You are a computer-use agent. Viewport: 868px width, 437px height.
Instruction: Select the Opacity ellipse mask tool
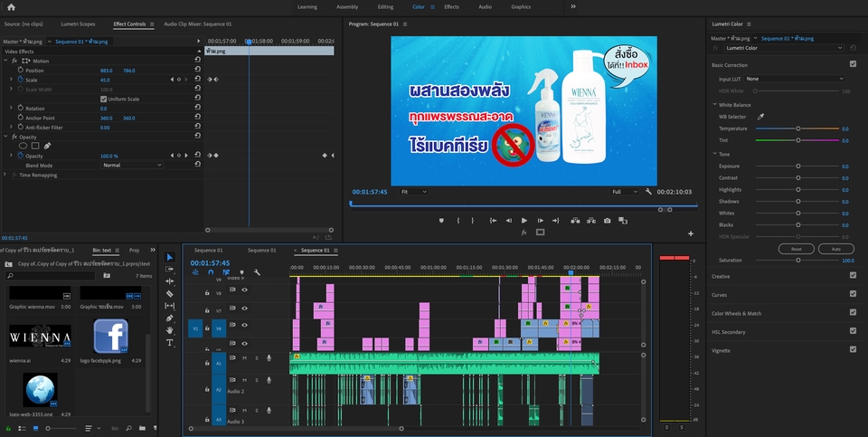click(24, 147)
